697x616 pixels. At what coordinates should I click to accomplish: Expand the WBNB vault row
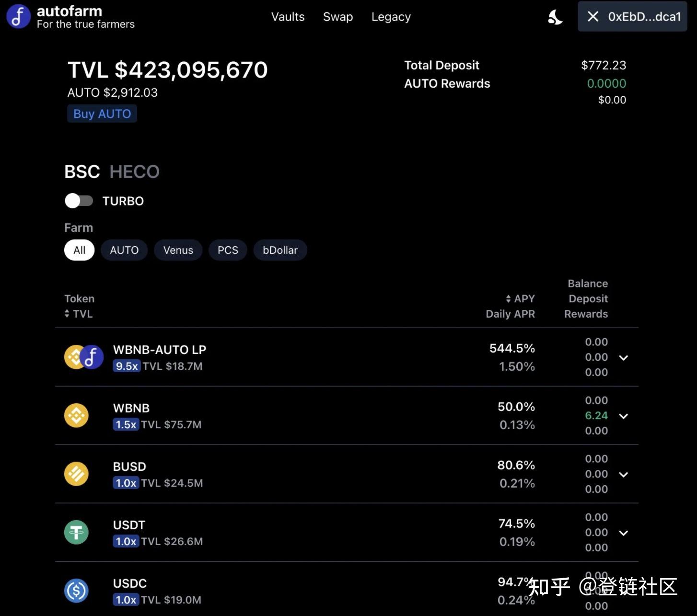point(623,416)
